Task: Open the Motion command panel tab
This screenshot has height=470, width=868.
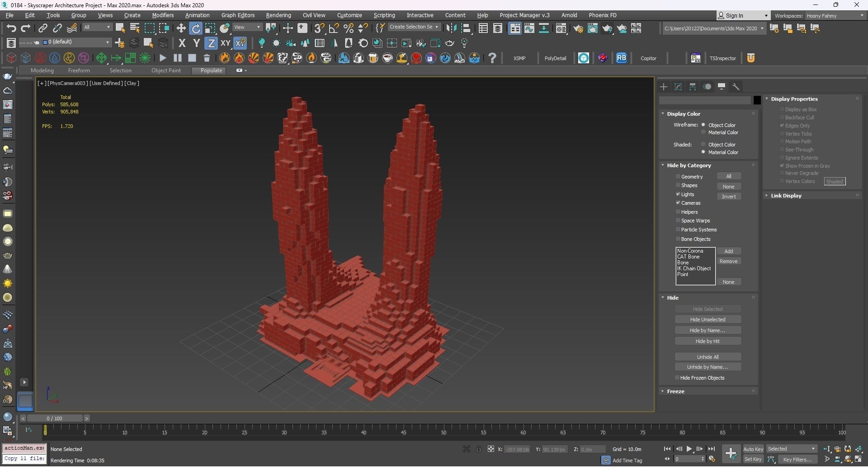Action: pos(707,87)
